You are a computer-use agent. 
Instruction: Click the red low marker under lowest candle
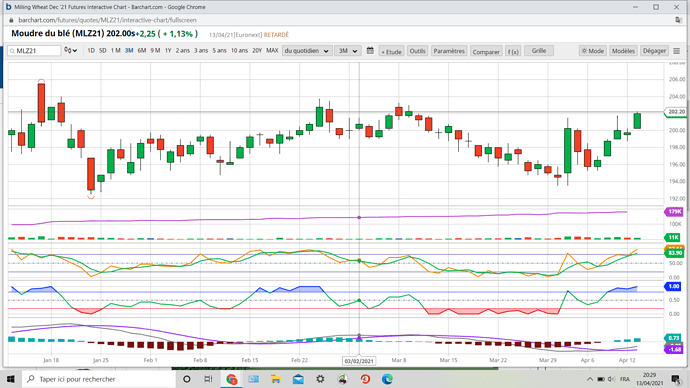coord(91,197)
